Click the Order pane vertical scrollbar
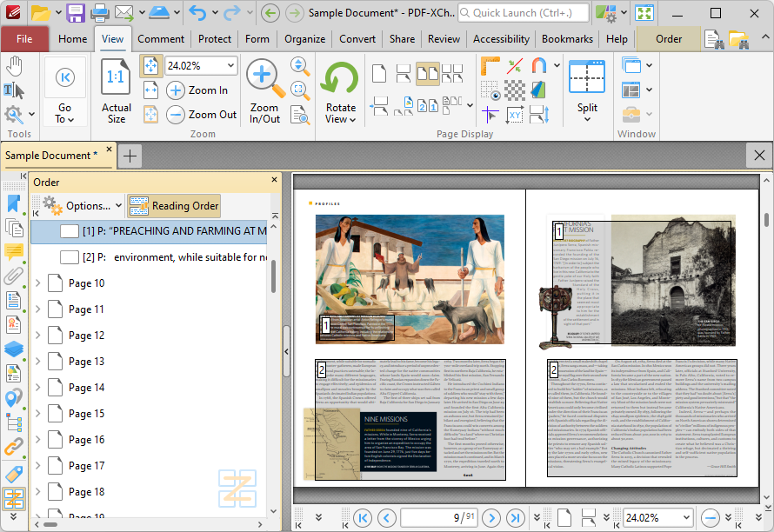Screen dimensions: 774x532 coord(273,276)
